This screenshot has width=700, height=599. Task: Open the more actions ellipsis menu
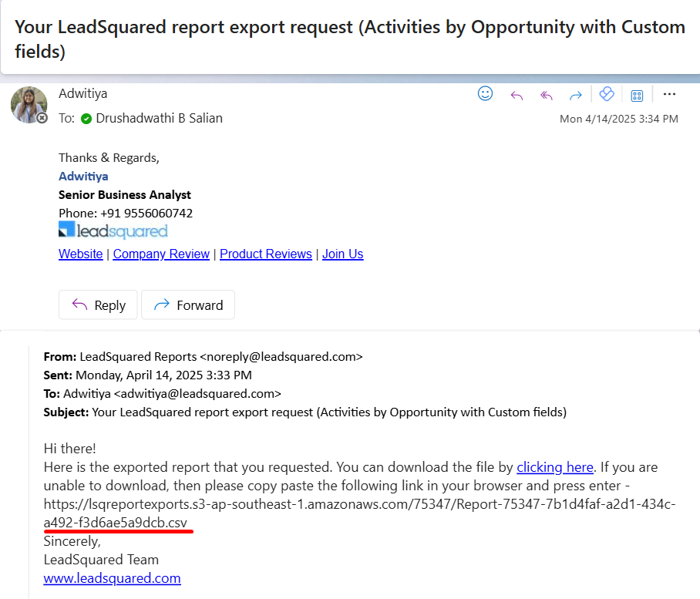(669, 94)
